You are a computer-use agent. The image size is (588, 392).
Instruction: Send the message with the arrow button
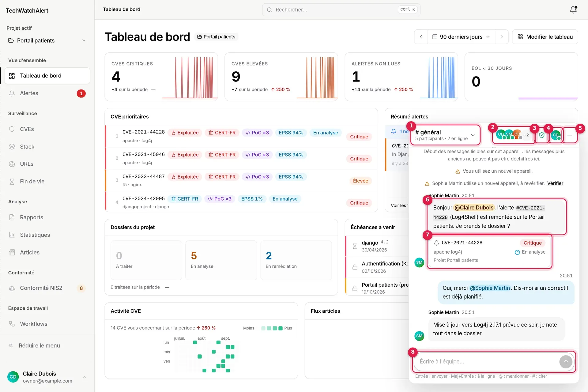(x=566, y=362)
